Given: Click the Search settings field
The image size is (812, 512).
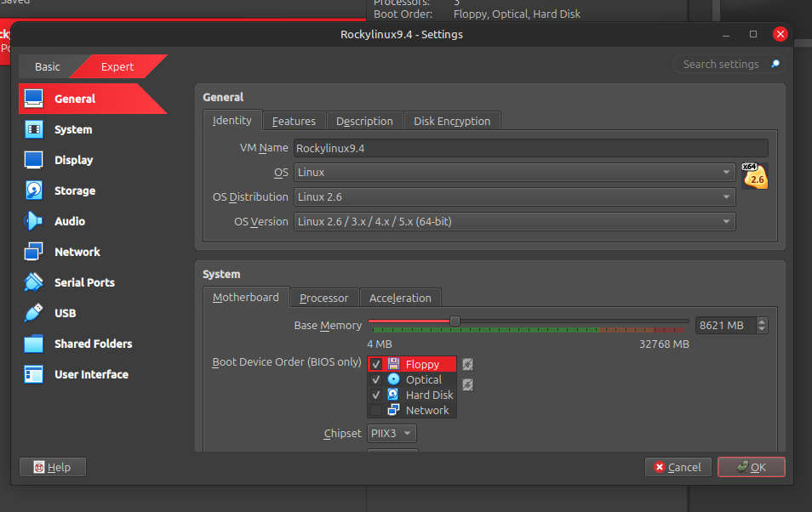Looking at the screenshot, I should [x=721, y=64].
